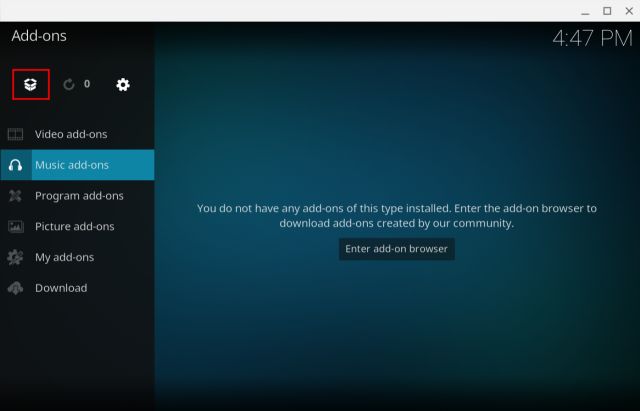Open the add-on browser box icon
The image size is (640, 411).
(31, 84)
